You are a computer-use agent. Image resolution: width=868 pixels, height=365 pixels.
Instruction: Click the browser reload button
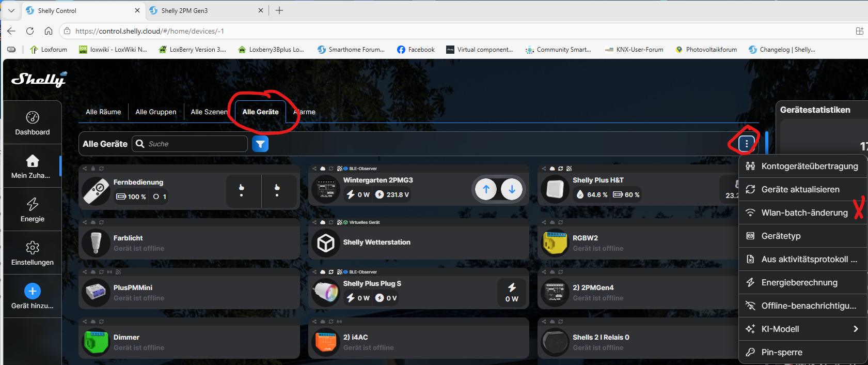point(30,31)
